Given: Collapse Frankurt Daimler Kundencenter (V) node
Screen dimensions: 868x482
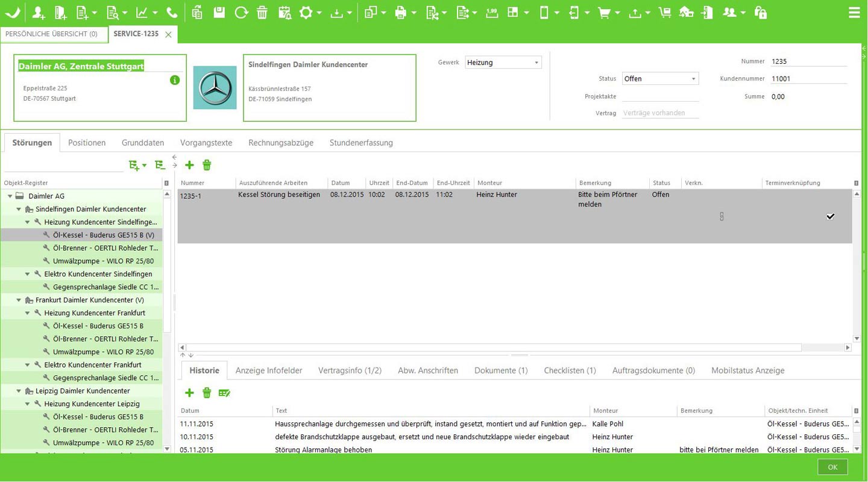Looking at the screenshot, I should coord(19,300).
